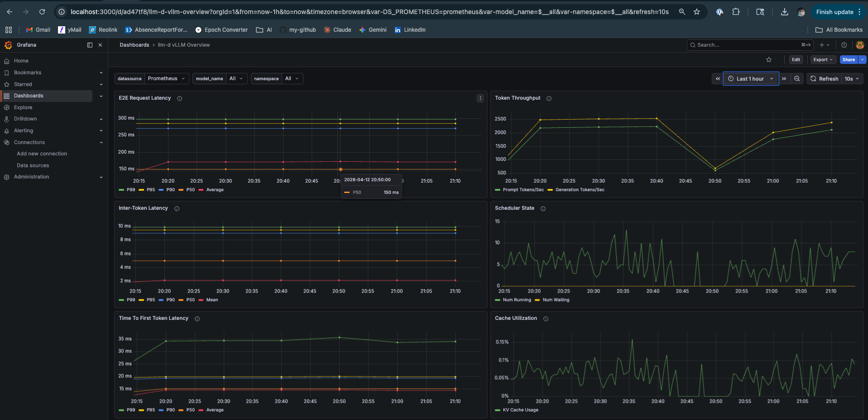Open the Grafana help icon
Viewport: 868px width, 420px height.
click(x=844, y=45)
